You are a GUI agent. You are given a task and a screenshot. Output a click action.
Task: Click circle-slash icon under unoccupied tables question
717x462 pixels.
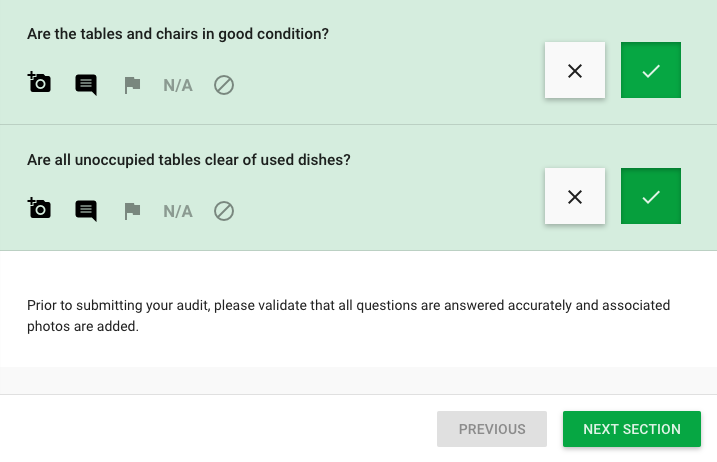(224, 211)
